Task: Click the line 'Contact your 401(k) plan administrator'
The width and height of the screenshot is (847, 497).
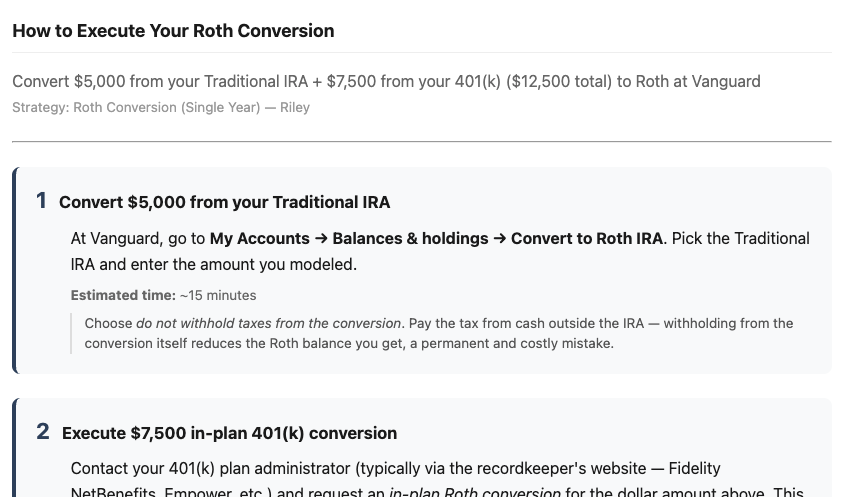Action: pyautogui.click(x=395, y=468)
